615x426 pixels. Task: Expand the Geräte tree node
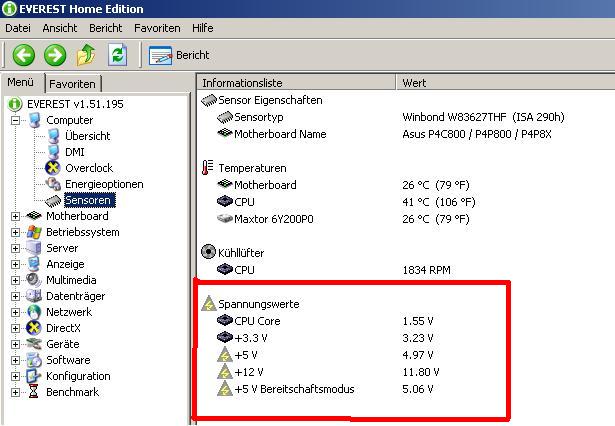[15, 344]
